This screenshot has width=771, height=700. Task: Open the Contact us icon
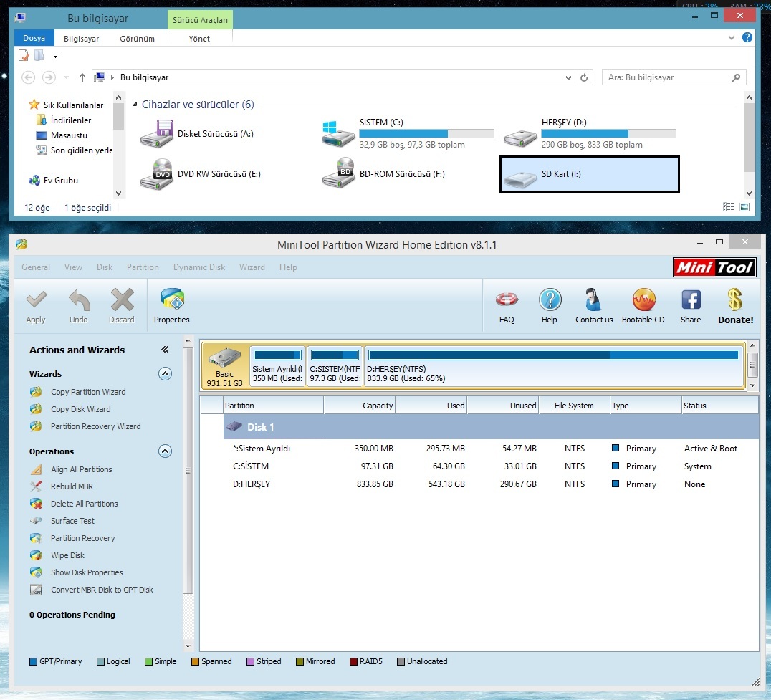pos(593,300)
